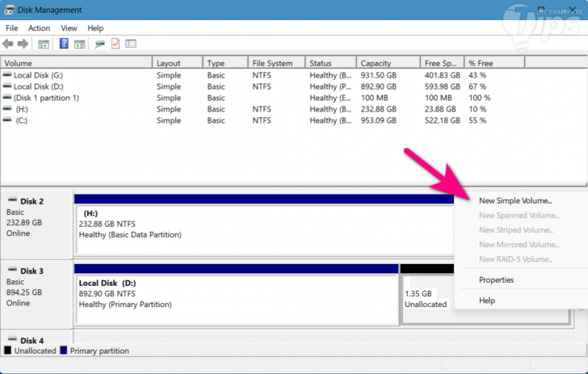588x374 pixels.
Task: Click the blue Primary partition legend swatch
Action: coord(63,351)
